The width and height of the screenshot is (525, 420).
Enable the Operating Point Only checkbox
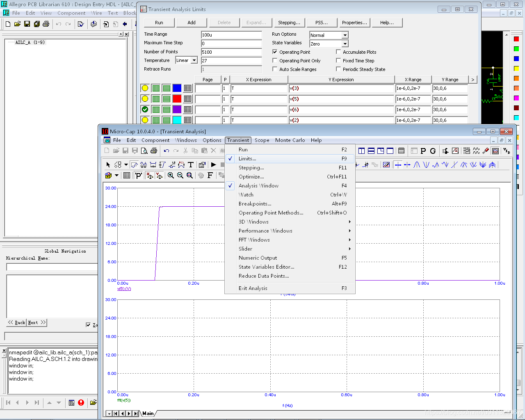(x=275, y=60)
